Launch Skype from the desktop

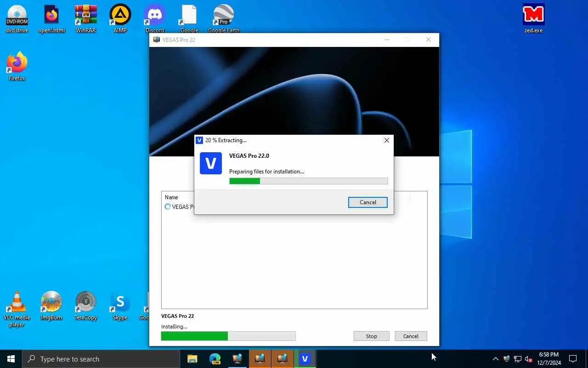pyautogui.click(x=120, y=305)
